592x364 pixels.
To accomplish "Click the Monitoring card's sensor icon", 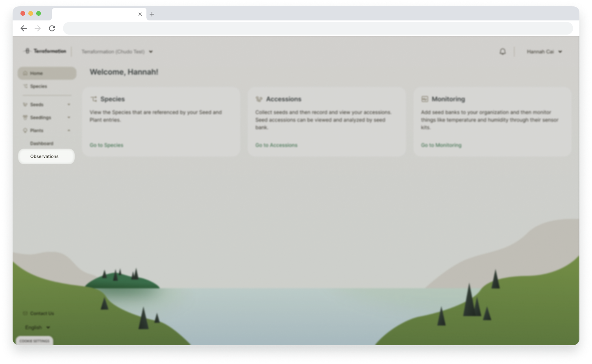I will pyautogui.click(x=424, y=99).
